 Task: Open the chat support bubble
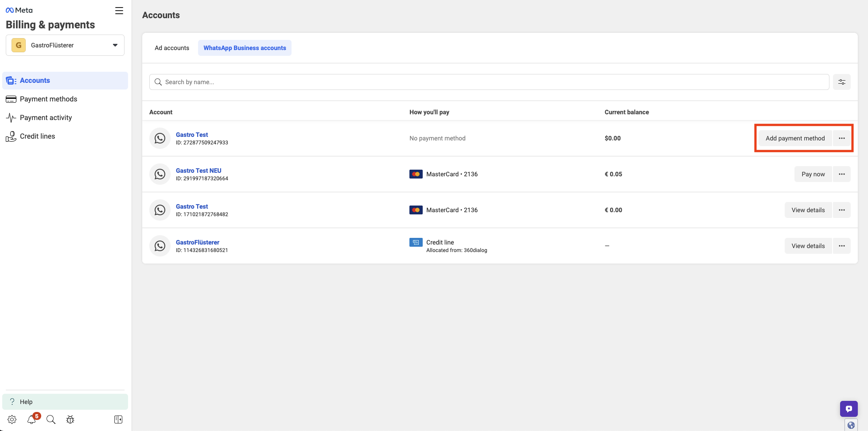coord(849,408)
